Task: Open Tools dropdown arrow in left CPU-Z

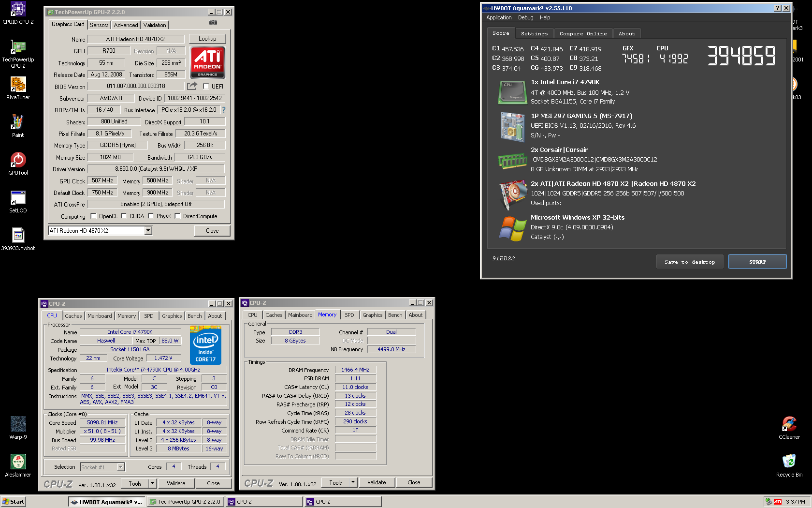Action: coord(153,483)
